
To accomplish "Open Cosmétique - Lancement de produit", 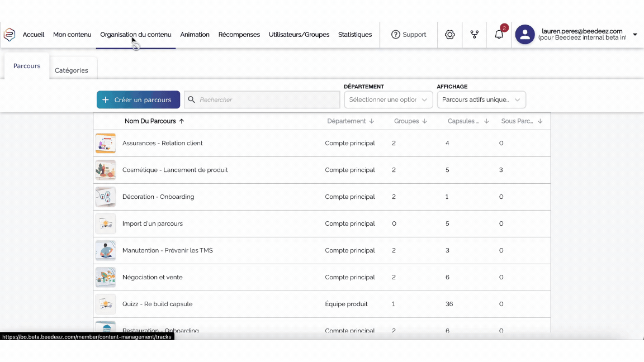I will 175,170.
